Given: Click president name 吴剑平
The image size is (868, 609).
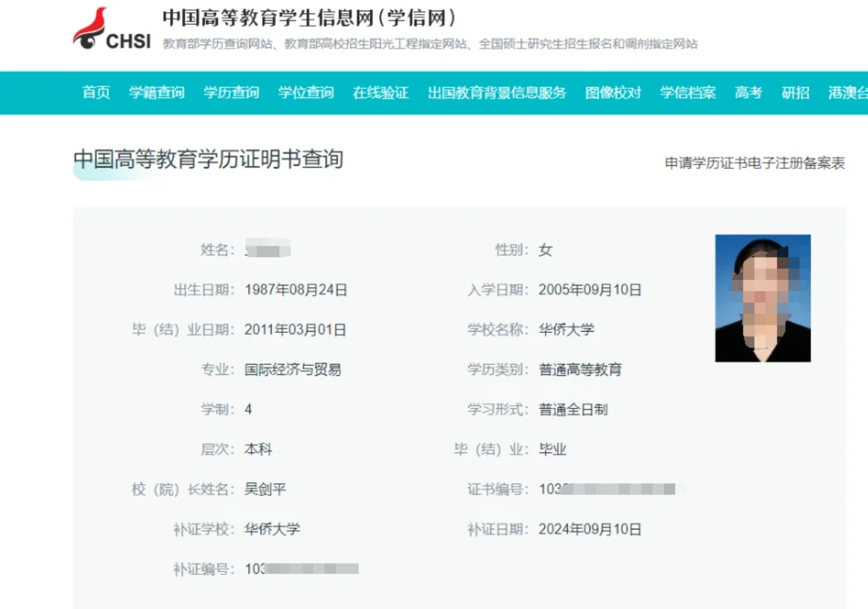Looking at the screenshot, I should [x=265, y=489].
